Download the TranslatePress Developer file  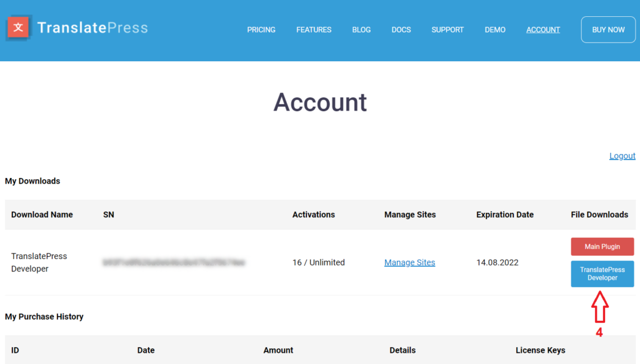coord(602,274)
